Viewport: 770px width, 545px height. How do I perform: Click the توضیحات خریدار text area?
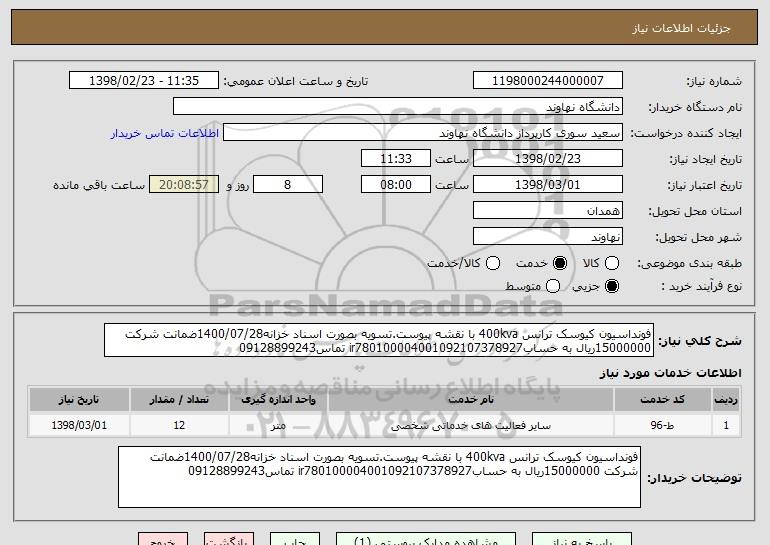(x=379, y=477)
